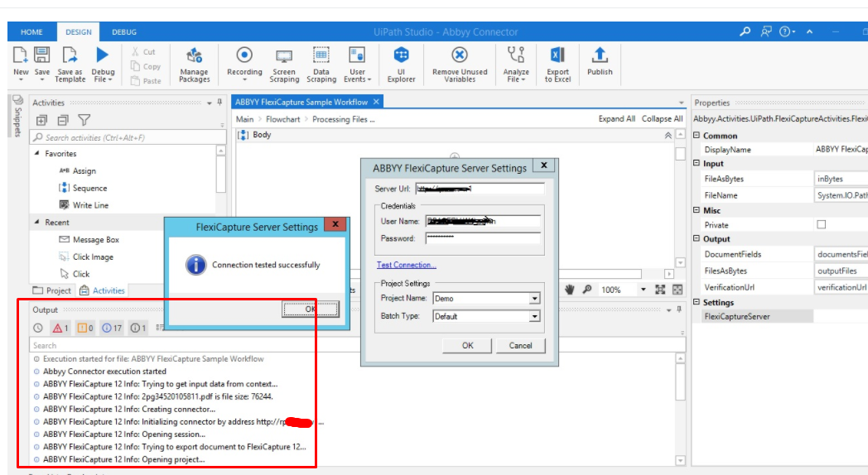Click the Server Url field
868x475 pixels.
[480, 190]
